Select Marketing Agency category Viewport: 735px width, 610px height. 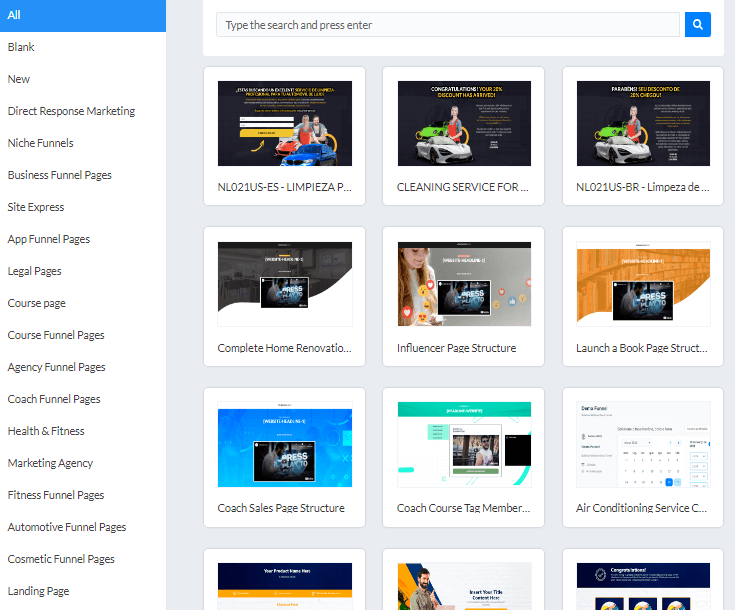point(50,463)
